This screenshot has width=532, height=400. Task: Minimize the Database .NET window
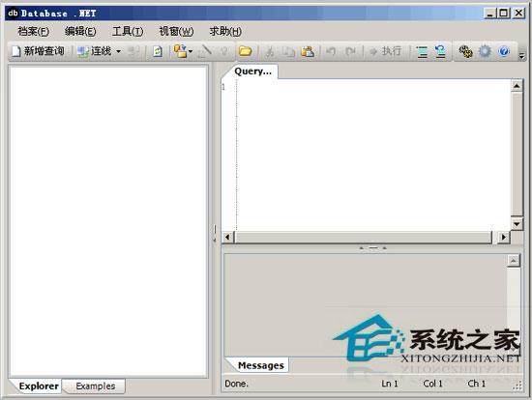click(x=490, y=14)
